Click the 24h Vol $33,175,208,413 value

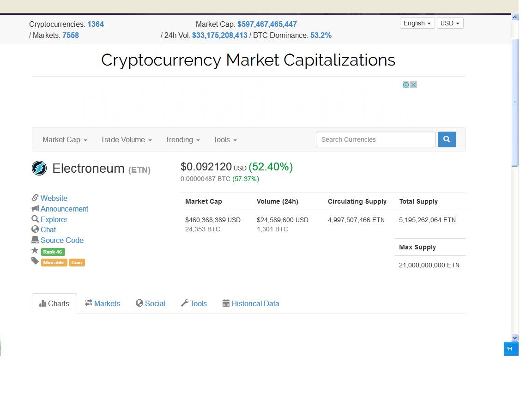point(220,35)
